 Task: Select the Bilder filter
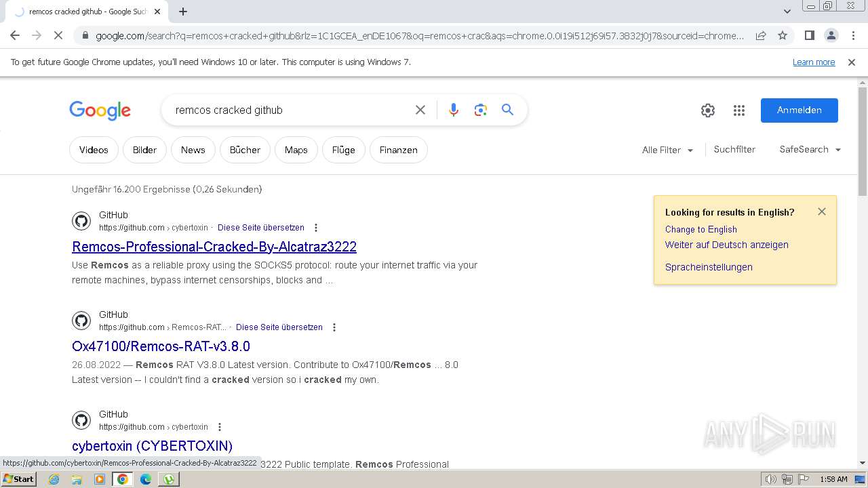coord(144,150)
